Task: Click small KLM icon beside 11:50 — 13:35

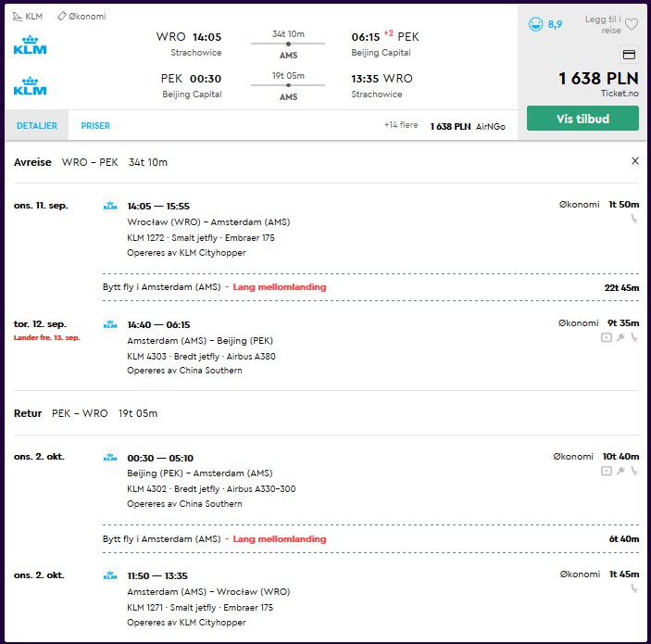Action: click(110, 575)
